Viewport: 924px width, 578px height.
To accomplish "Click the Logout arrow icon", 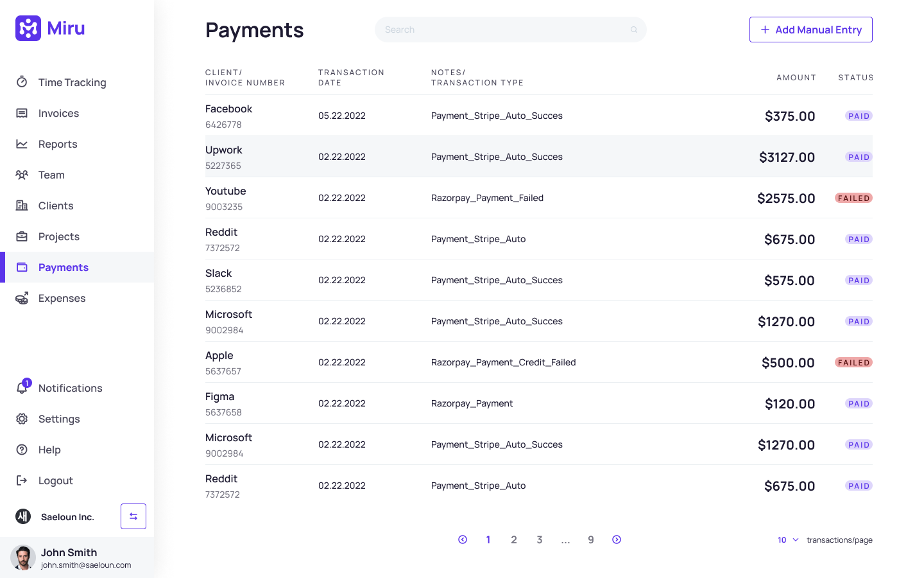I will coord(22,480).
